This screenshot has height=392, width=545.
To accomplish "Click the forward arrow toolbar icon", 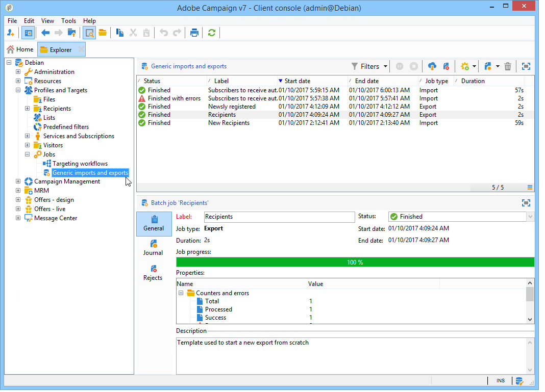I will [x=58, y=33].
